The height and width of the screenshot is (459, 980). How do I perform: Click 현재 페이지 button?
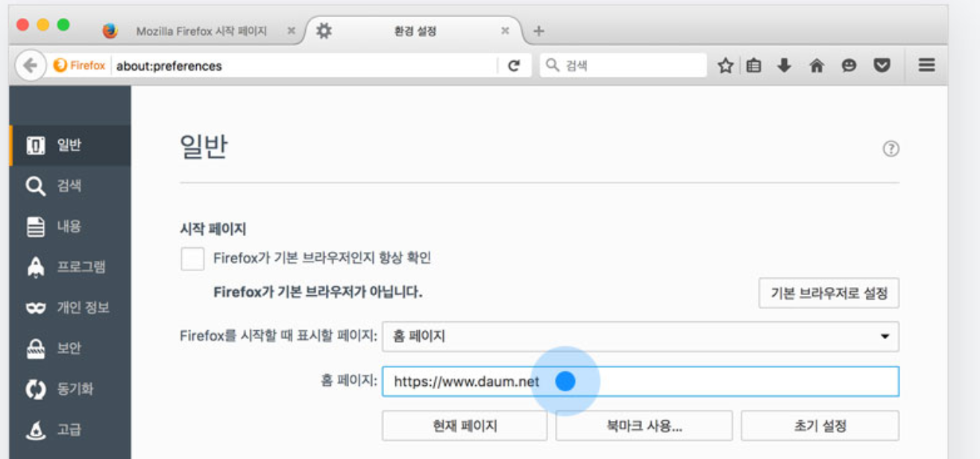click(465, 426)
